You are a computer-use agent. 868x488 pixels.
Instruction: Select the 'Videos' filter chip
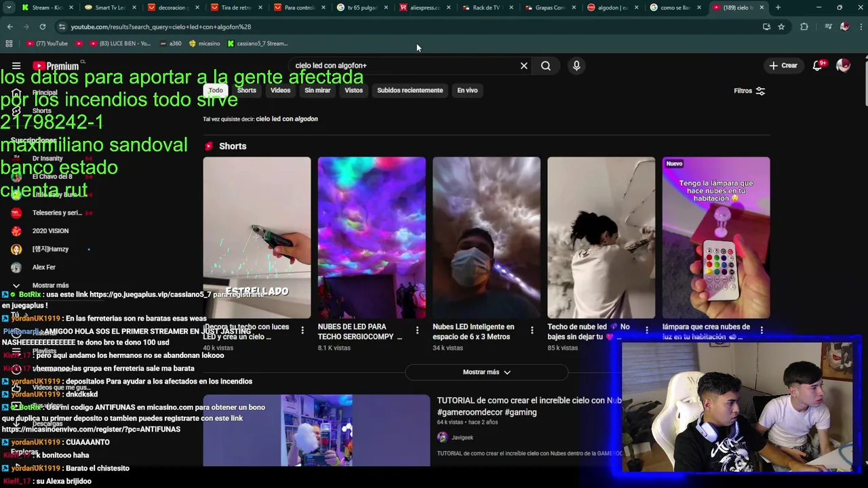pyautogui.click(x=280, y=90)
